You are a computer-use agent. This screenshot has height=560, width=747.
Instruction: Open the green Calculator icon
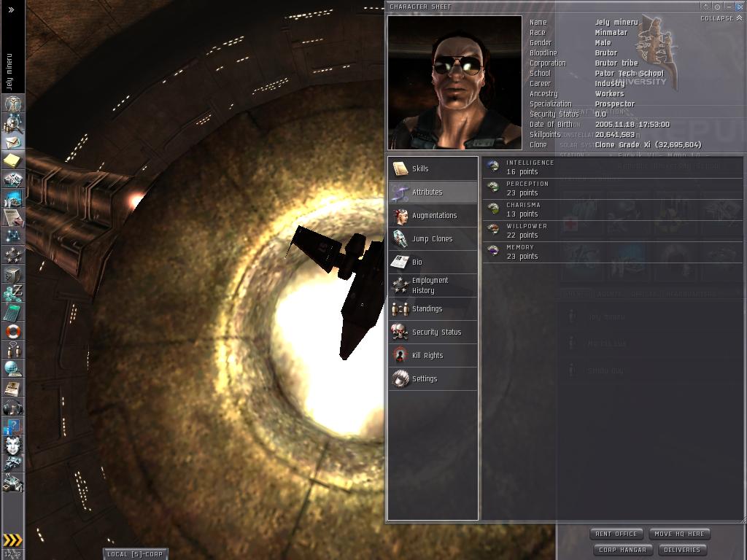click(13, 312)
